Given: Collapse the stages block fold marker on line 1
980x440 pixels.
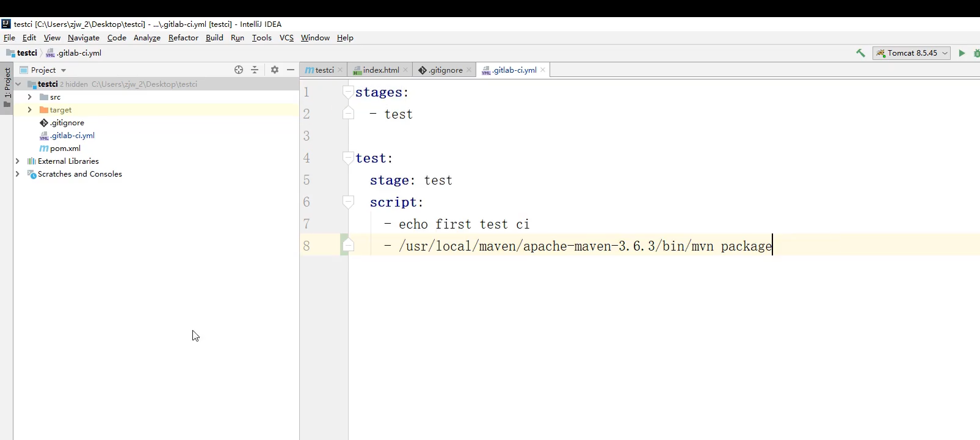Looking at the screenshot, I should click(x=348, y=92).
